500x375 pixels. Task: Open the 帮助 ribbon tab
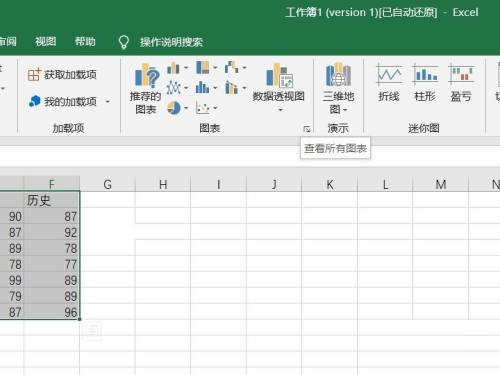85,42
